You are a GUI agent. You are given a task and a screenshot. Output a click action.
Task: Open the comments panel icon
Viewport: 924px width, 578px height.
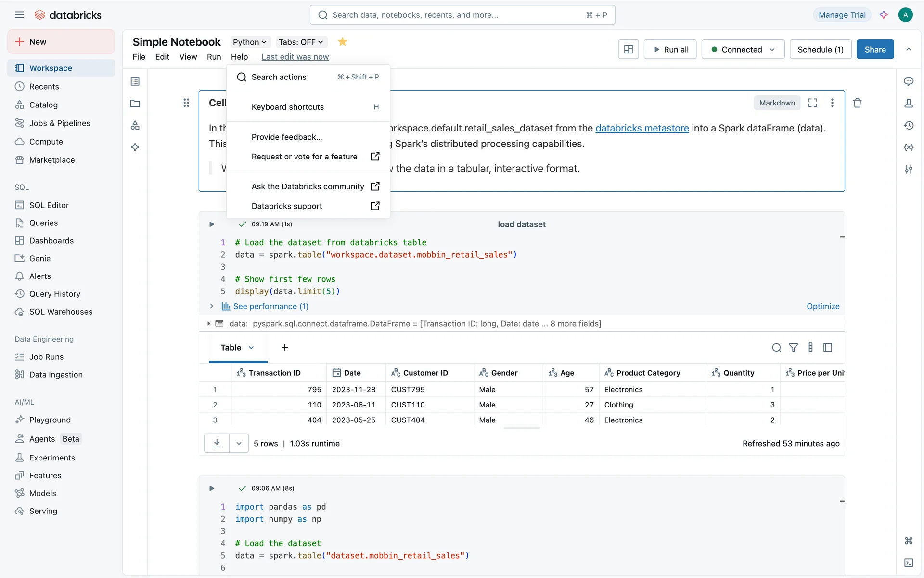click(x=909, y=81)
